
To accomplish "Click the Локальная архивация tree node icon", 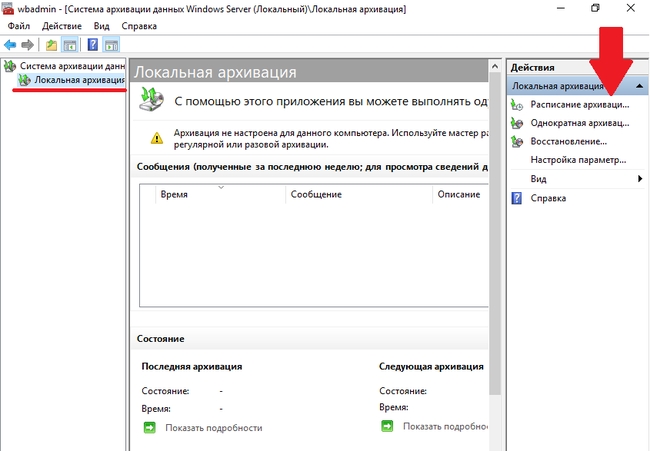I will click(24, 80).
